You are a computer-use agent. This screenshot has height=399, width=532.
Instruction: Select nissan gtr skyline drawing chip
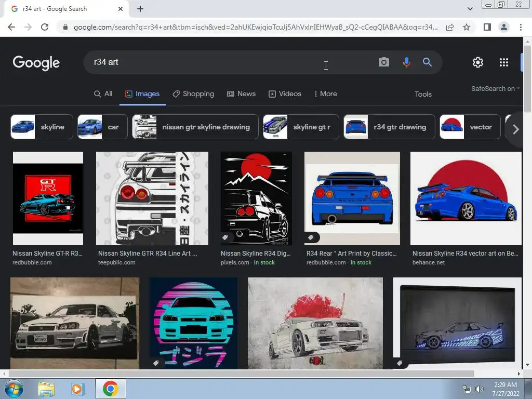[195, 127]
